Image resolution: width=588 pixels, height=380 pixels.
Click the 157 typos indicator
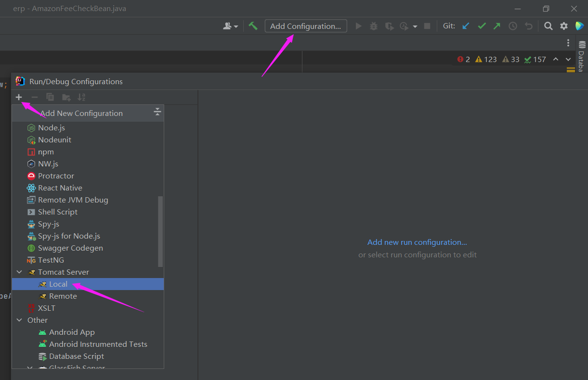click(x=535, y=59)
